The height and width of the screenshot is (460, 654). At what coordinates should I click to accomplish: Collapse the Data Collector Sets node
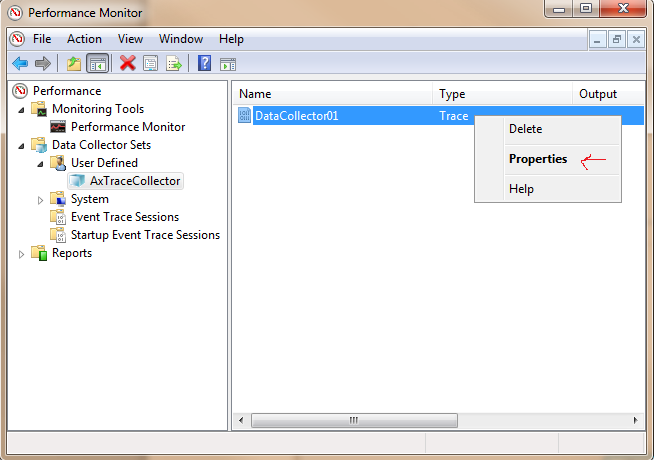pyautogui.click(x=22, y=145)
